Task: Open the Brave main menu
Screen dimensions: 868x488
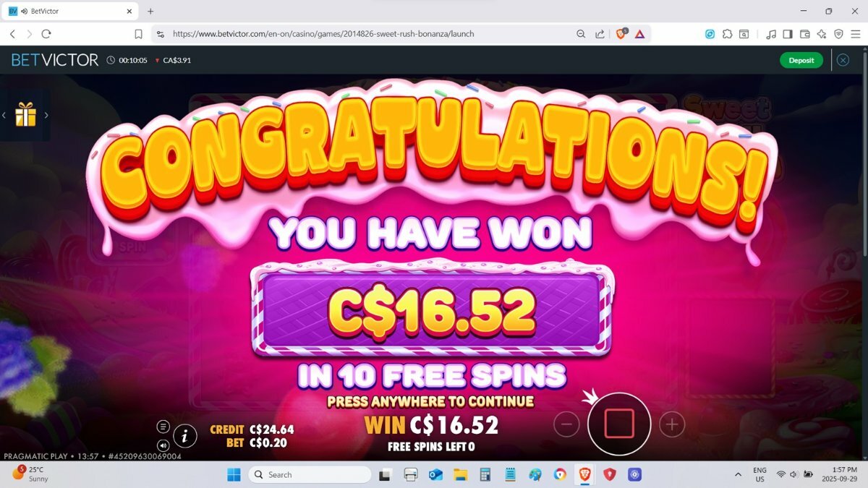Action: tap(856, 34)
